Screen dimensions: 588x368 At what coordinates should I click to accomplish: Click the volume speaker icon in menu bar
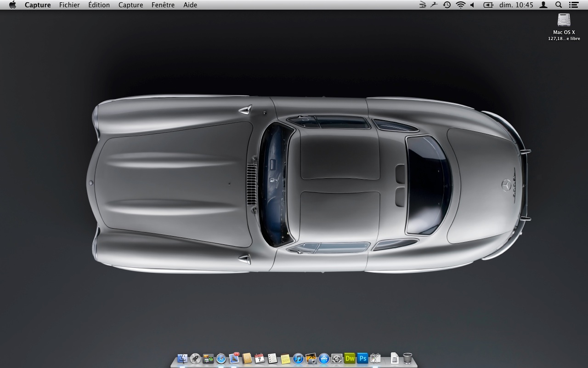472,5
